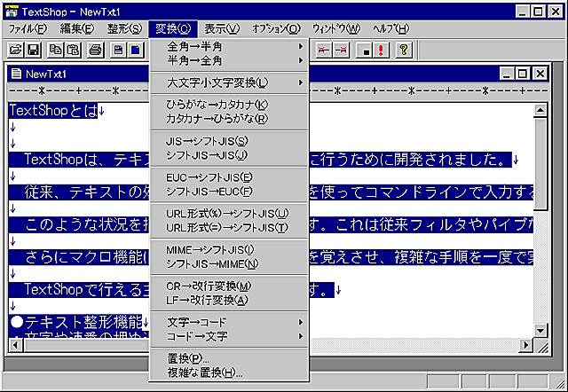Open the 表示(V) menu

point(222,29)
